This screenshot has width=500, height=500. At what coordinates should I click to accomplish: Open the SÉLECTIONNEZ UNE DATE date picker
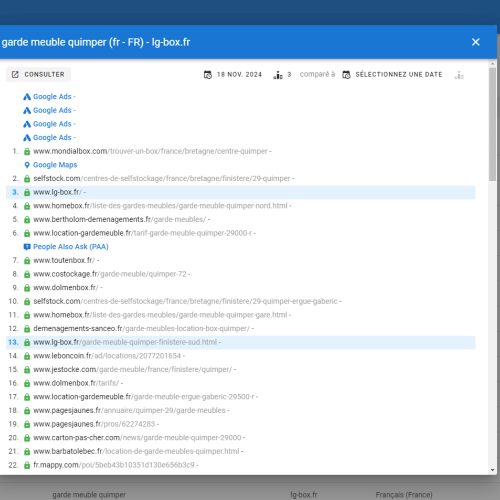392,75
